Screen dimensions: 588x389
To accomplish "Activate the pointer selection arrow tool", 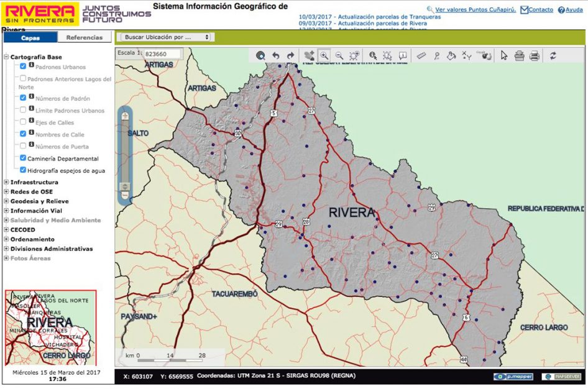I will [503, 55].
